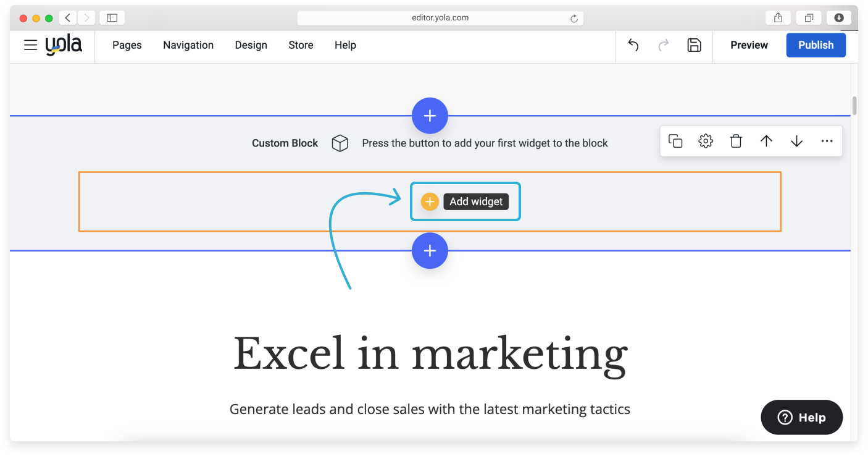Open the Help chat bubble
Image resolution: width=868 pixels, height=456 pixels.
tap(801, 417)
